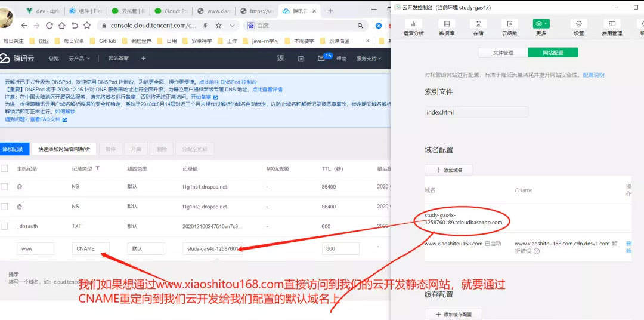Open the document icon in Tencent nav bar

point(301,59)
